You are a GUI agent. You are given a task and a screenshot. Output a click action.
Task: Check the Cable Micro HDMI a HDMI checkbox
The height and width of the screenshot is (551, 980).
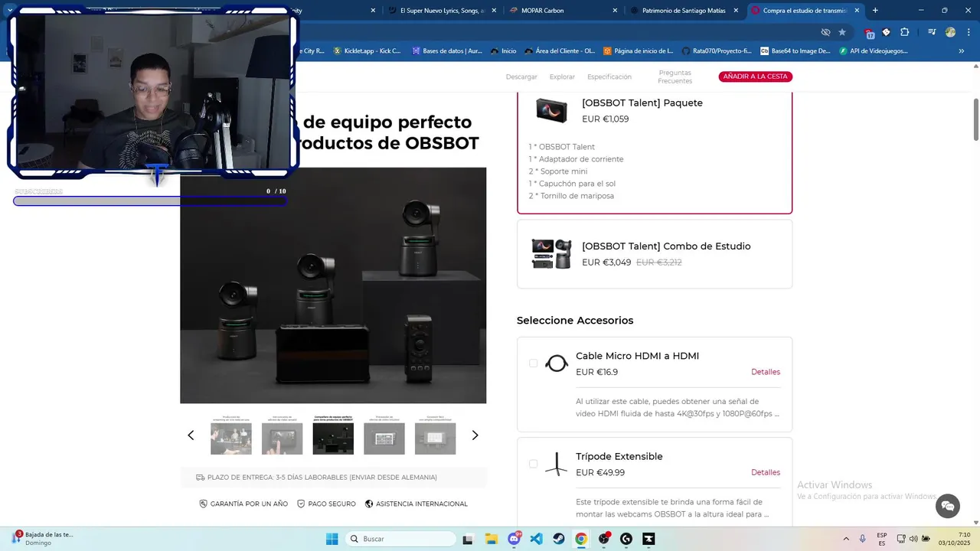coord(533,364)
